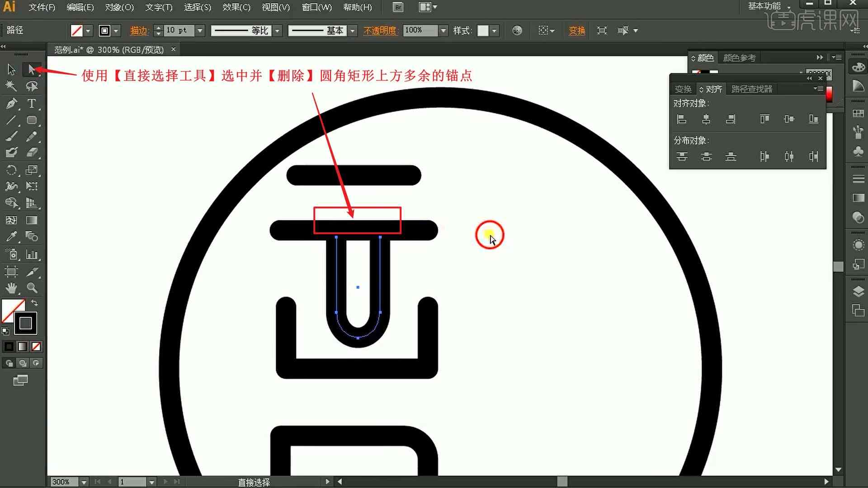Image resolution: width=868 pixels, height=488 pixels.
Task: Select the Magic Wand tool
Action: 11,86
